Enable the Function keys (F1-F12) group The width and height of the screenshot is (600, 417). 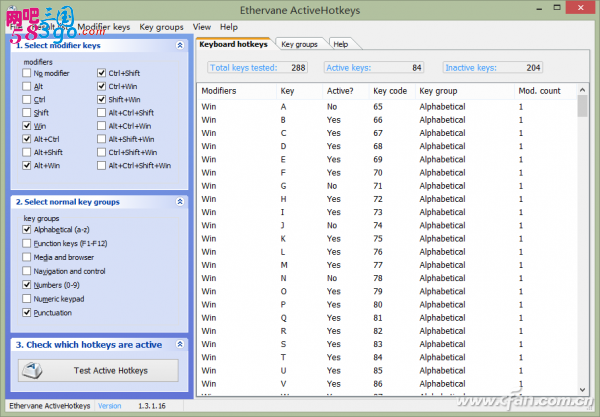pyautogui.click(x=26, y=243)
